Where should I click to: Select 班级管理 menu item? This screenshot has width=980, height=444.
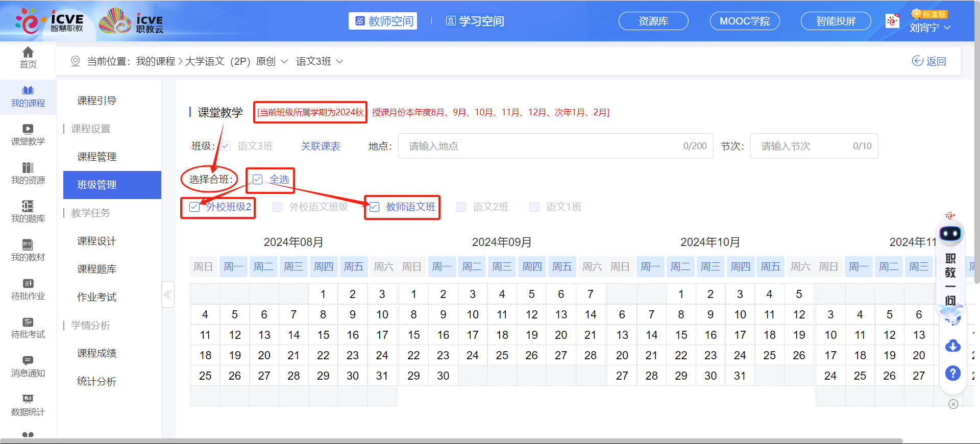pos(112,185)
